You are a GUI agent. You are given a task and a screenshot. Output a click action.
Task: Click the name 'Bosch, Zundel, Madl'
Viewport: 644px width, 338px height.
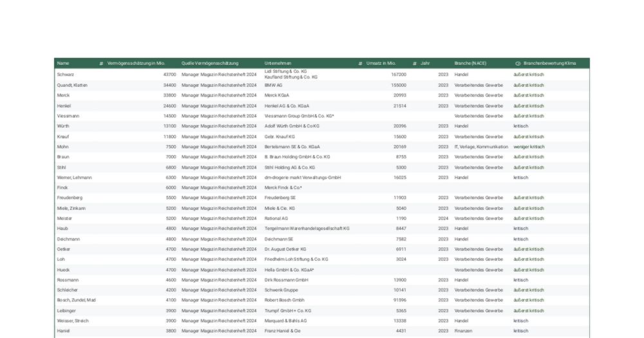(77, 300)
